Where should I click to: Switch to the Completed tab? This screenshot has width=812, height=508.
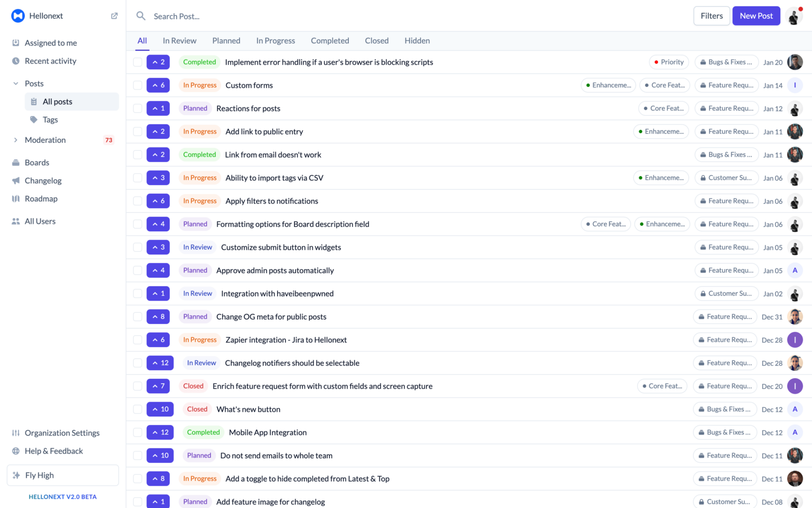[x=329, y=40]
